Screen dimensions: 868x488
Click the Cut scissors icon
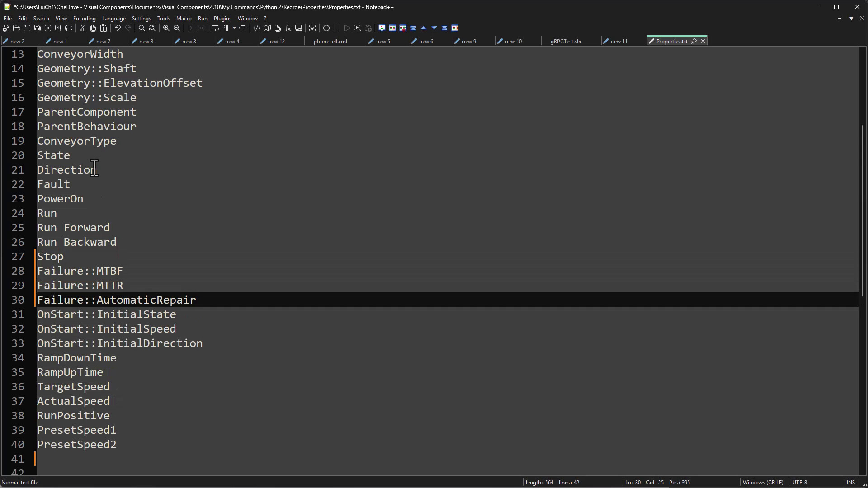(83, 28)
